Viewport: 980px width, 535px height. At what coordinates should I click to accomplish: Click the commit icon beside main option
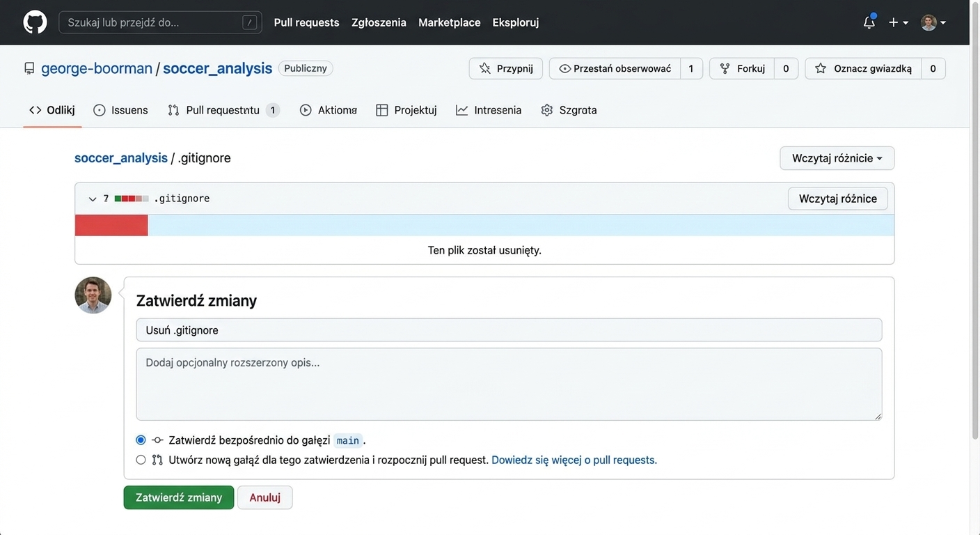157,440
